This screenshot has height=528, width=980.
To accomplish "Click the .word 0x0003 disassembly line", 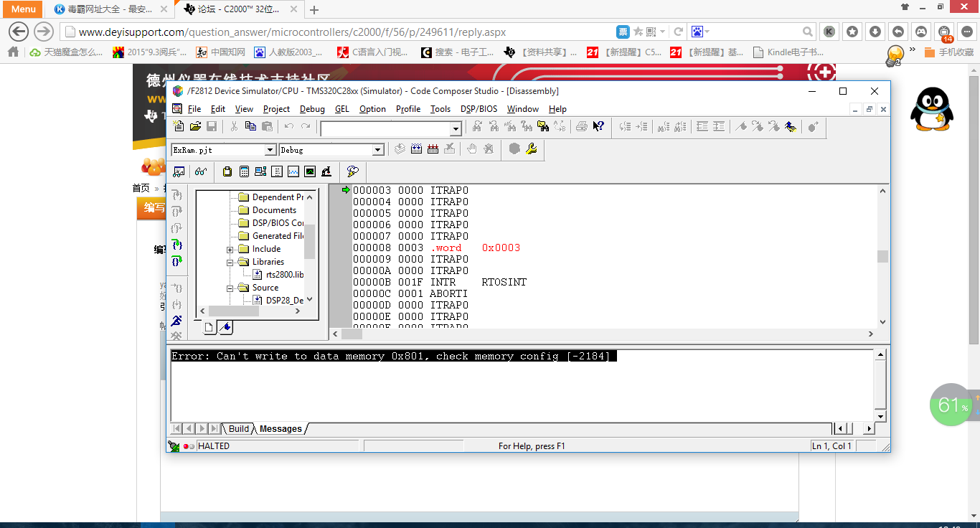I will pyautogui.click(x=436, y=247).
